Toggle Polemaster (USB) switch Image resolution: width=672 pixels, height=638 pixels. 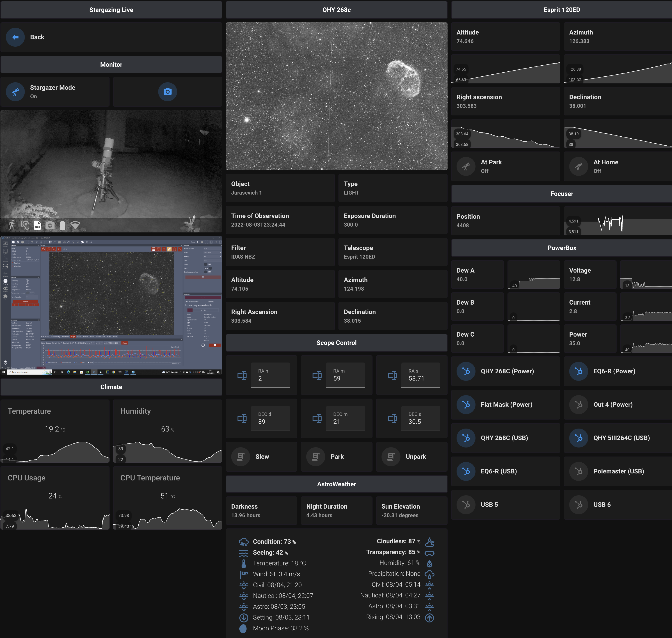(x=578, y=471)
